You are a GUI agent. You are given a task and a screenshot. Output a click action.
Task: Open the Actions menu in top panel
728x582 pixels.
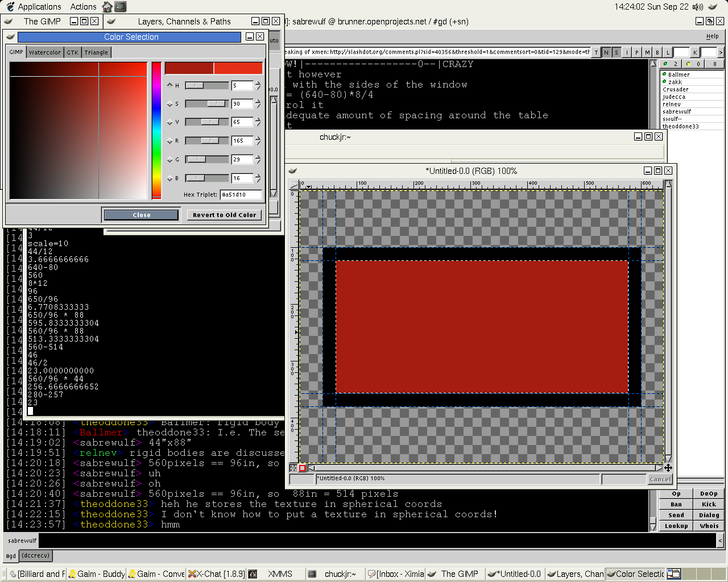(83, 7)
